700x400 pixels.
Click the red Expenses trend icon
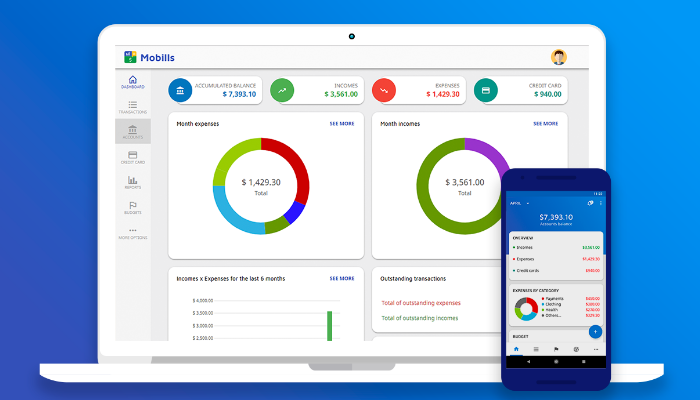pyautogui.click(x=384, y=91)
